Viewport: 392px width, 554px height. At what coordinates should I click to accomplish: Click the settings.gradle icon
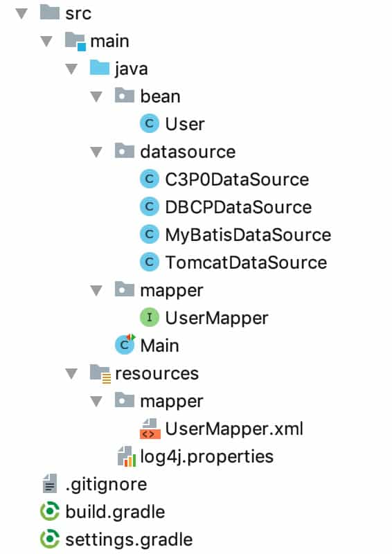50,539
